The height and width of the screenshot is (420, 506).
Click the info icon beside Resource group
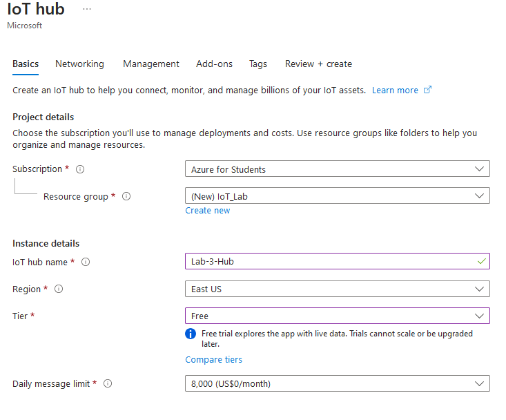[126, 196]
